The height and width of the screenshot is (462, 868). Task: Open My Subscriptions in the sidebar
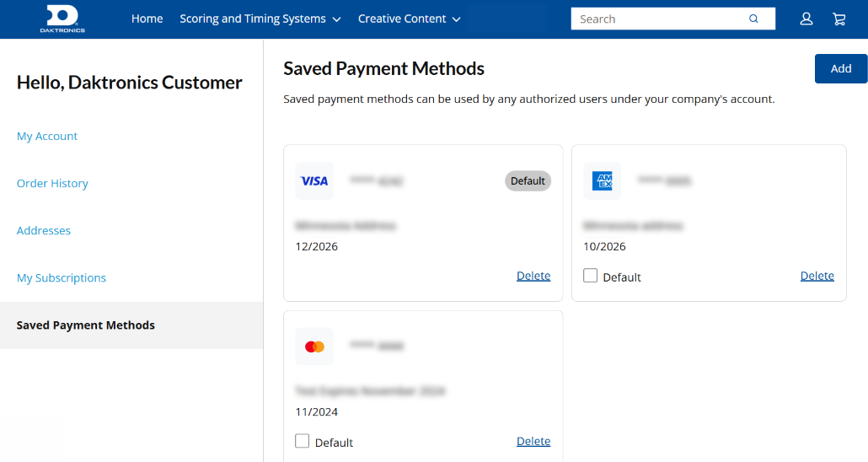[x=62, y=277]
